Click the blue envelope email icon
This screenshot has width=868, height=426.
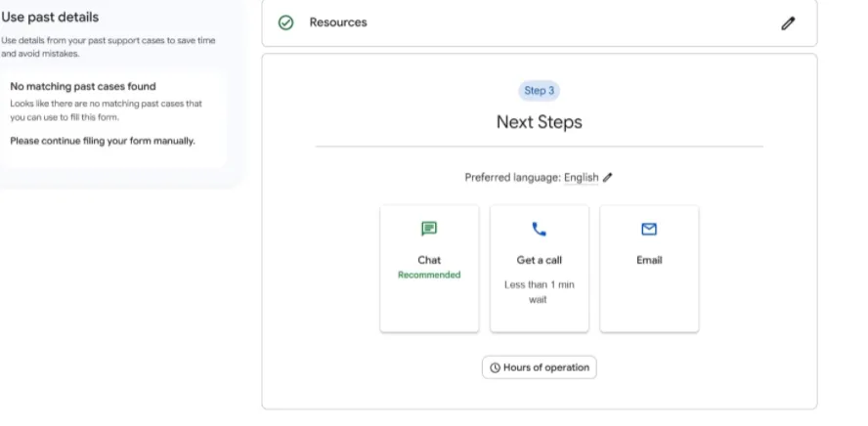[649, 229]
